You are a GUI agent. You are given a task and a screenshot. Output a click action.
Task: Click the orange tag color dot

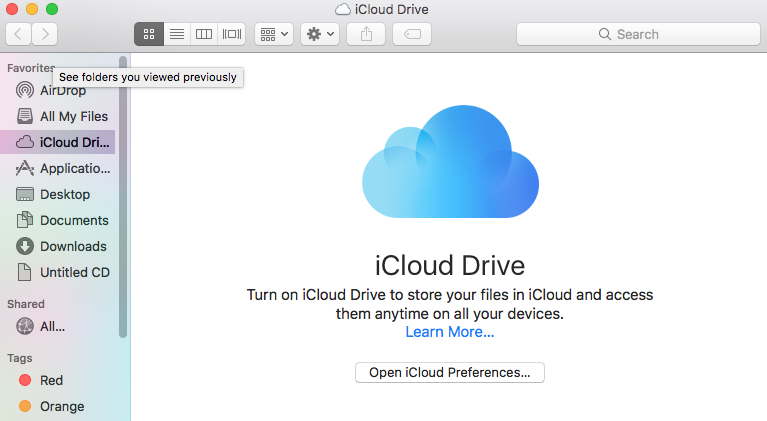25,406
